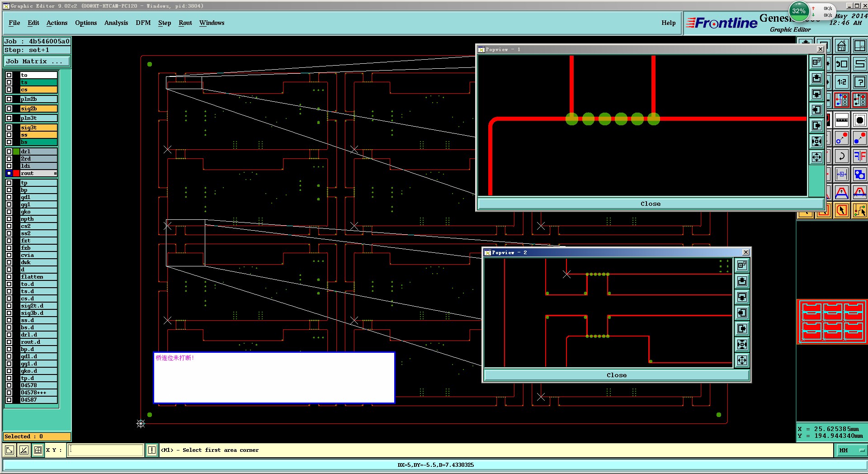The width and height of the screenshot is (868, 474).
Task: Click the black circle with dashed border icon
Action: click(x=859, y=120)
